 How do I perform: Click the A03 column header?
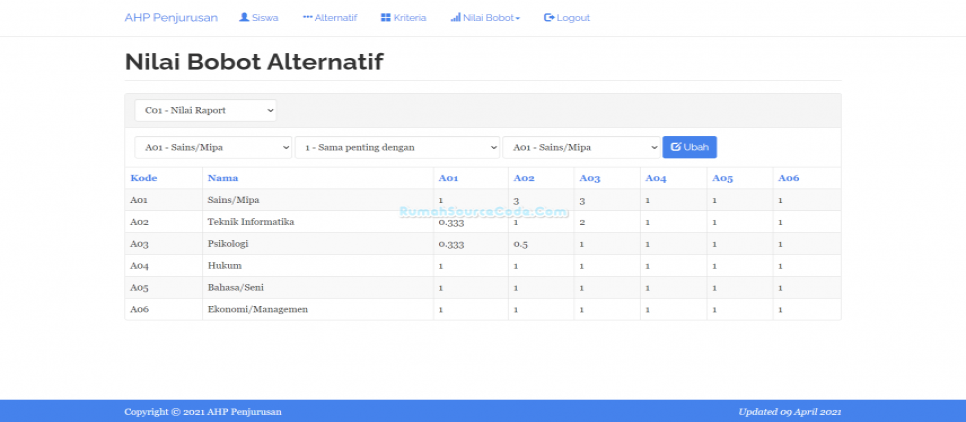pyautogui.click(x=590, y=178)
